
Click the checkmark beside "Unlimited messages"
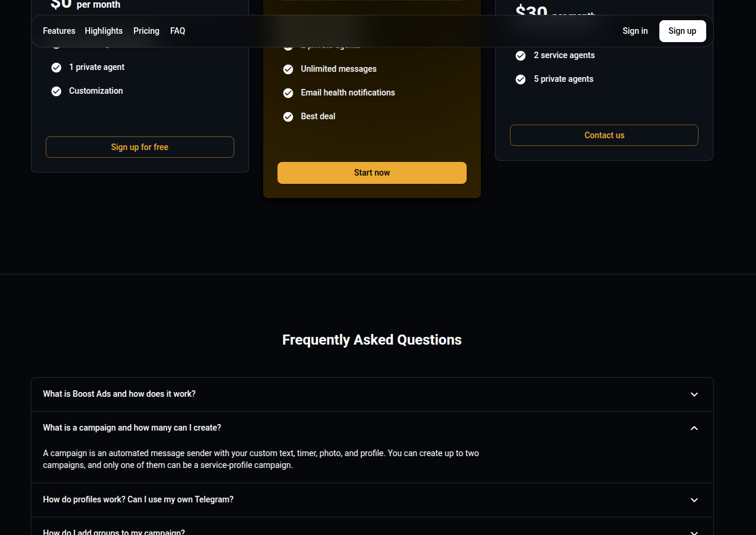(x=288, y=69)
